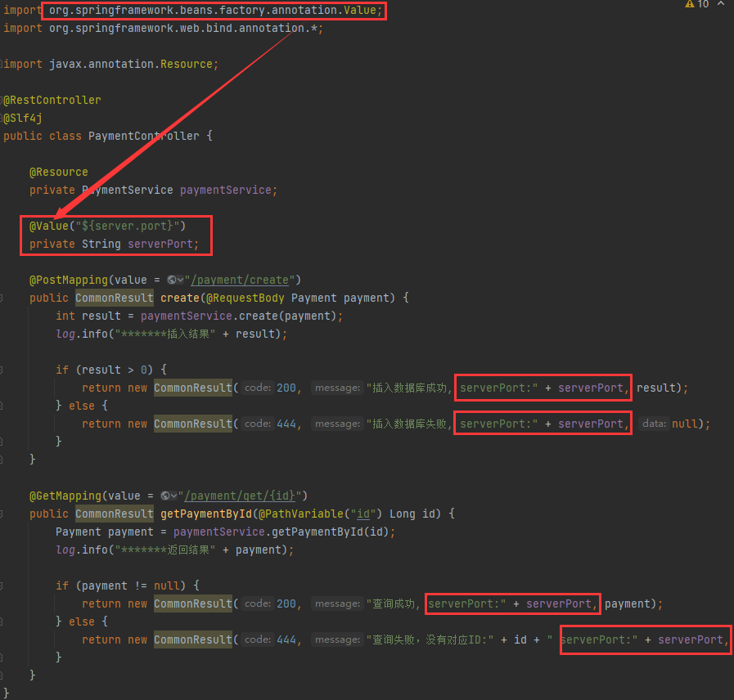Click the import of javax.annotation.Resource
734x700 pixels.
point(111,64)
